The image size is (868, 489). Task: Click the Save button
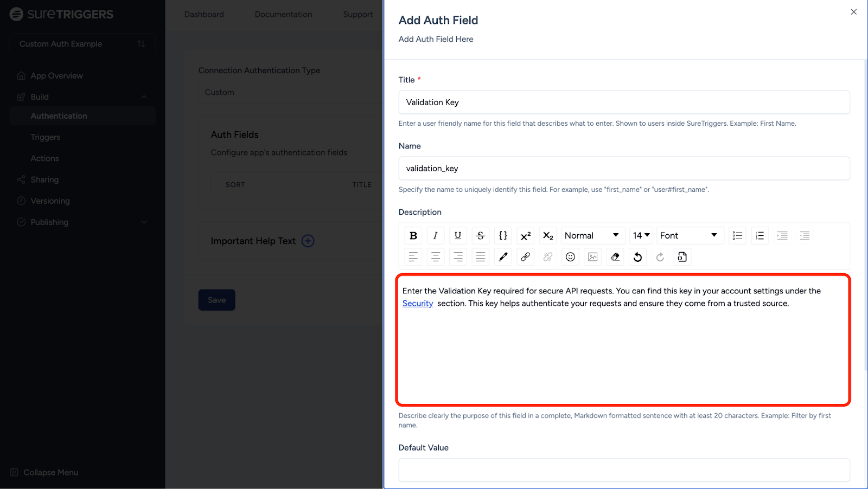tap(216, 300)
